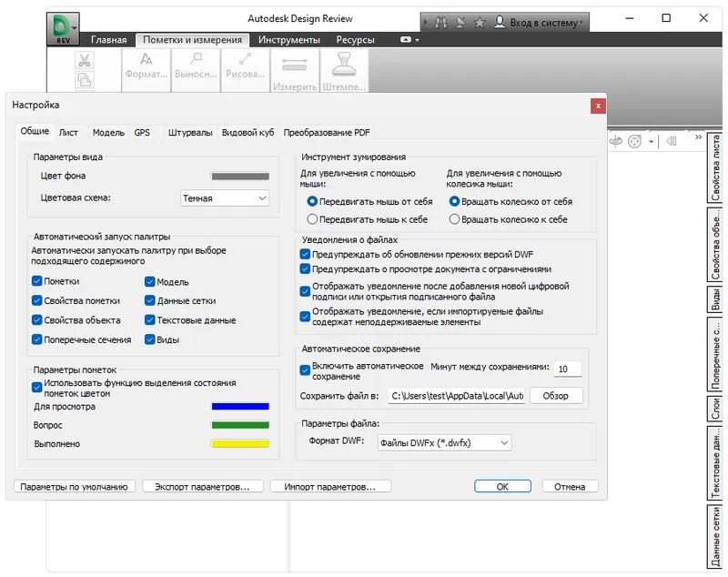Switch to the Ресурсы ribbon tab
This screenshot has height=577, width=728.
click(x=355, y=40)
